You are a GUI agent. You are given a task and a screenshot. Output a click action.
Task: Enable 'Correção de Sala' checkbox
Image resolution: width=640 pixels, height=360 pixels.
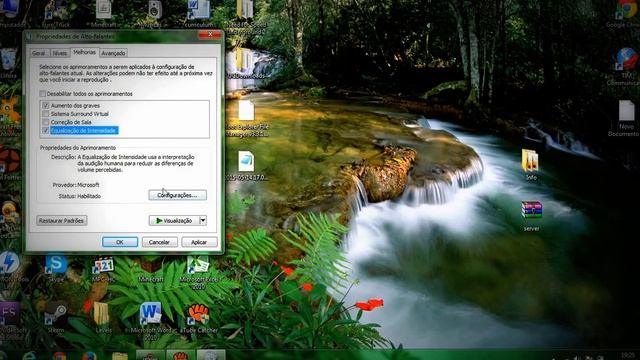coord(46,122)
